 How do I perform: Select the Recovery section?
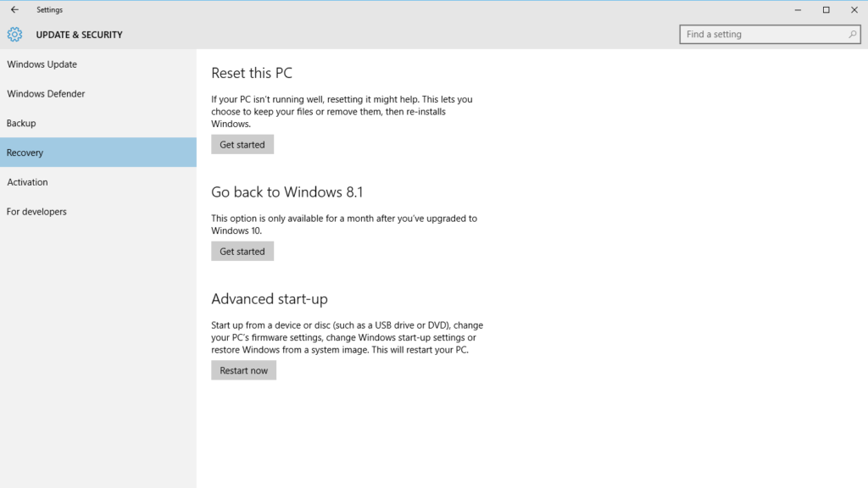25,152
